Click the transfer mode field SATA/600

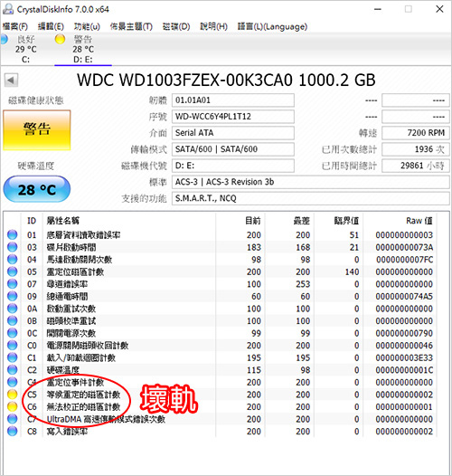[x=233, y=149]
